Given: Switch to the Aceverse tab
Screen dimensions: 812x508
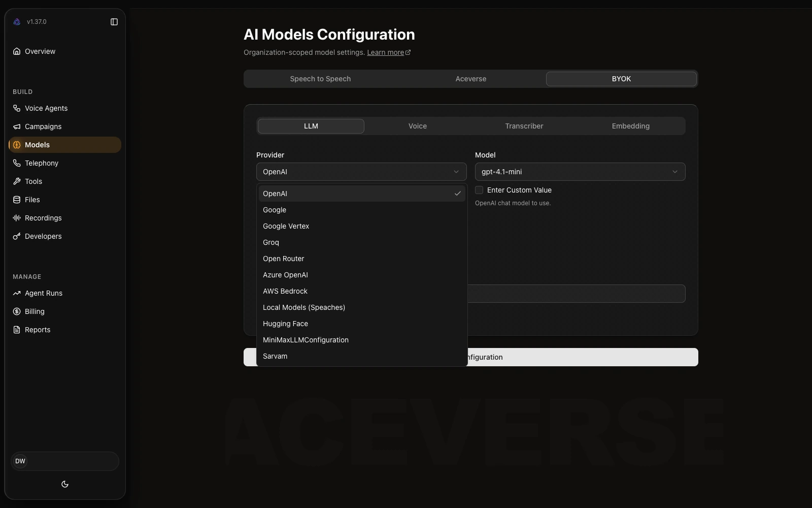Looking at the screenshot, I should [x=471, y=79].
